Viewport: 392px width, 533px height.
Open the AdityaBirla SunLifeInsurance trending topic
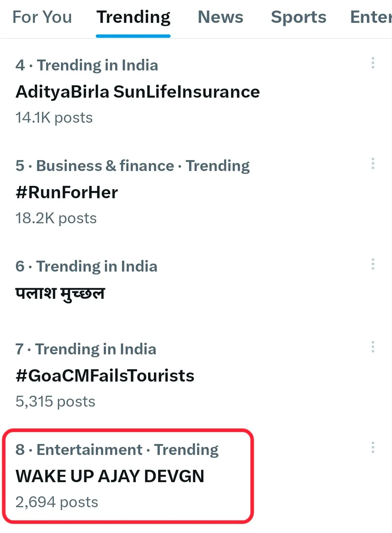(x=138, y=92)
